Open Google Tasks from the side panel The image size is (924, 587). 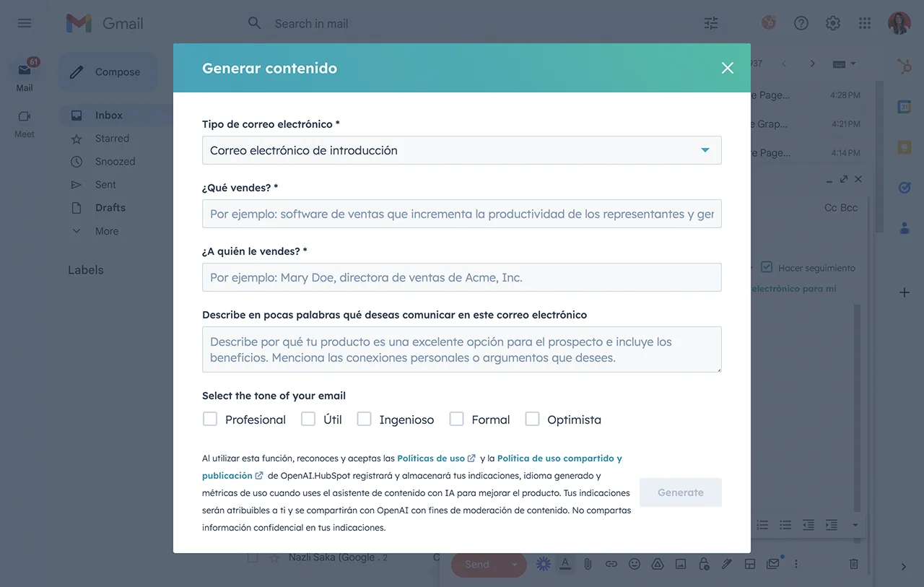pyautogui.click(x=904, y=188)
